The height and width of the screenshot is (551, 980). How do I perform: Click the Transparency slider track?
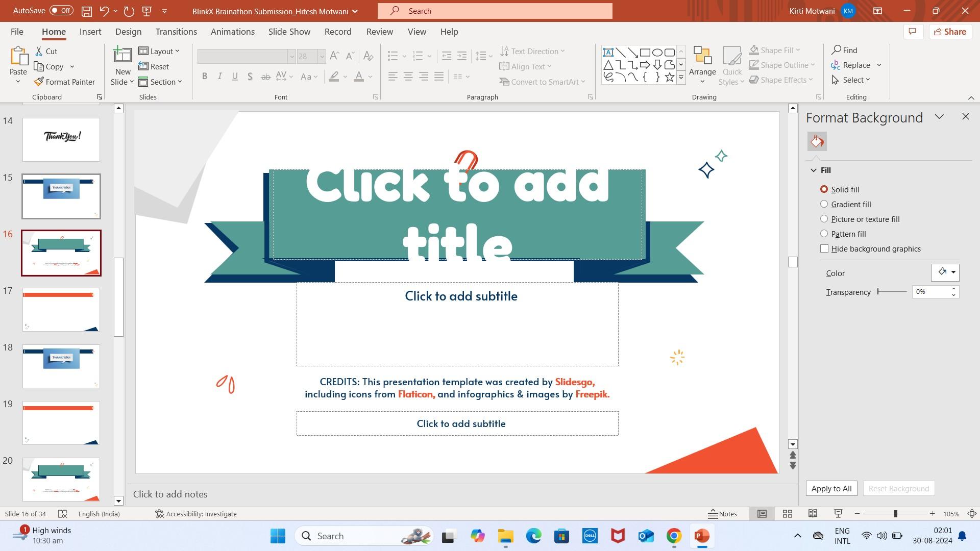click(x=892, y=292)
